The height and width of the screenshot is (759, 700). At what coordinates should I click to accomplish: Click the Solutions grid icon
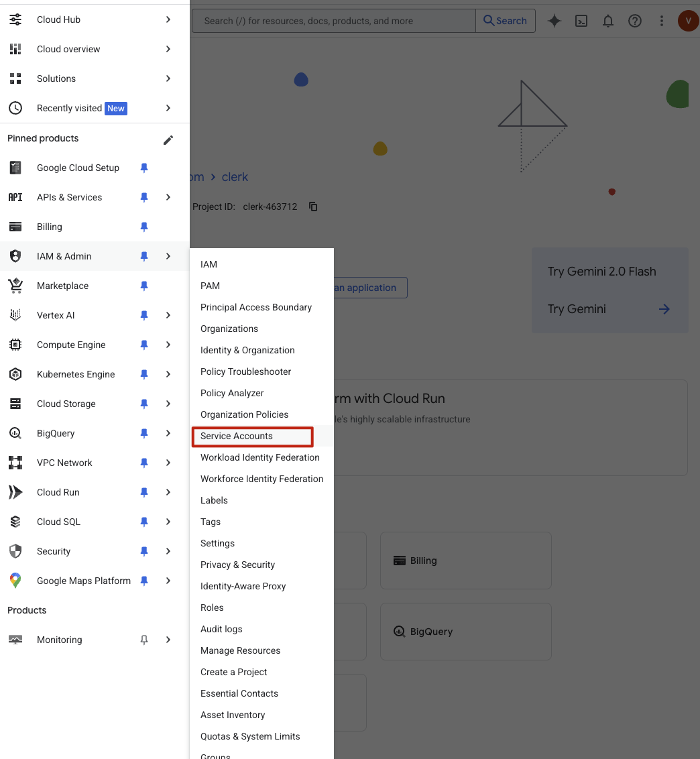click(15, 78)
